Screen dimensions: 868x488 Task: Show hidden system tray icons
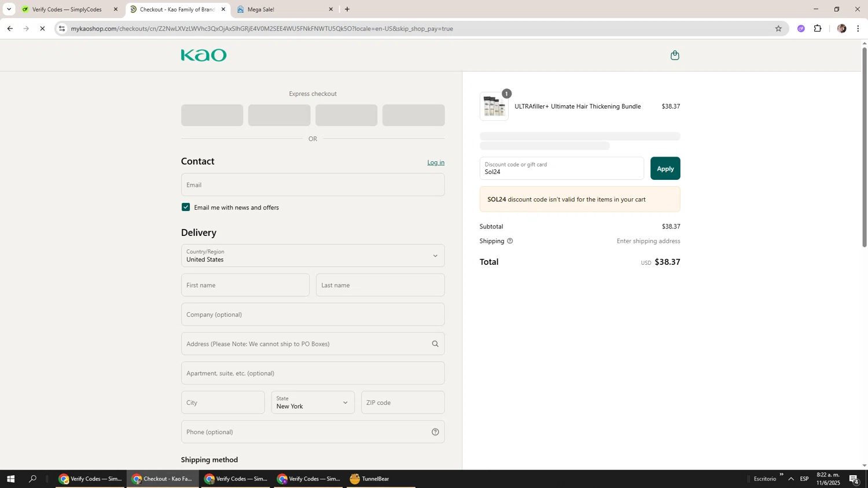pyautogui.click(x=791, y=479)
